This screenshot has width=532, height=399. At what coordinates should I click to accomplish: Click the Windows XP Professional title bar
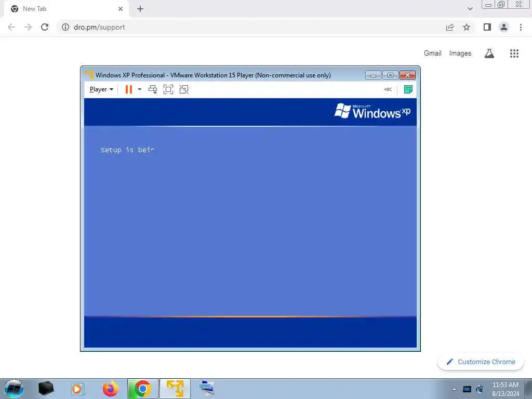coord(213,75)
